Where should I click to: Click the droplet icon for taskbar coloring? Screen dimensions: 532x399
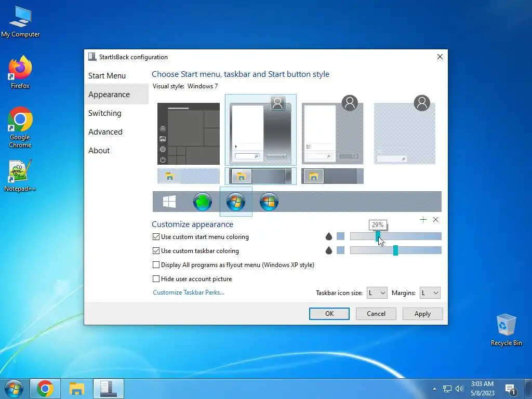(x=328, y=250)
